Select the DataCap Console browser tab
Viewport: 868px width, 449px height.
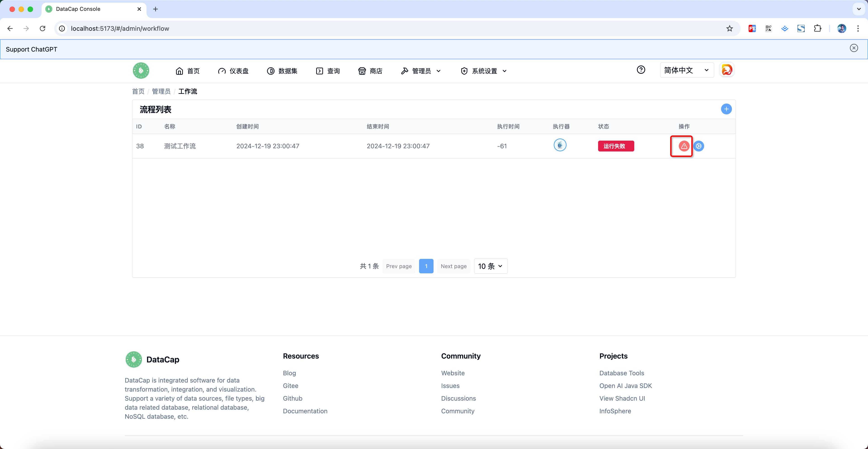tap(94, 9)
